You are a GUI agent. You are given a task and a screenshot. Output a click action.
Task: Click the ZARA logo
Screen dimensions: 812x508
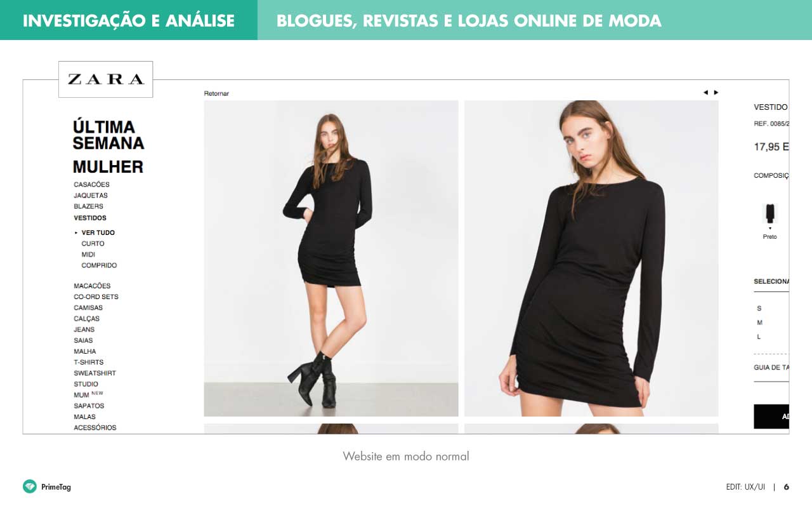point(106,79)
